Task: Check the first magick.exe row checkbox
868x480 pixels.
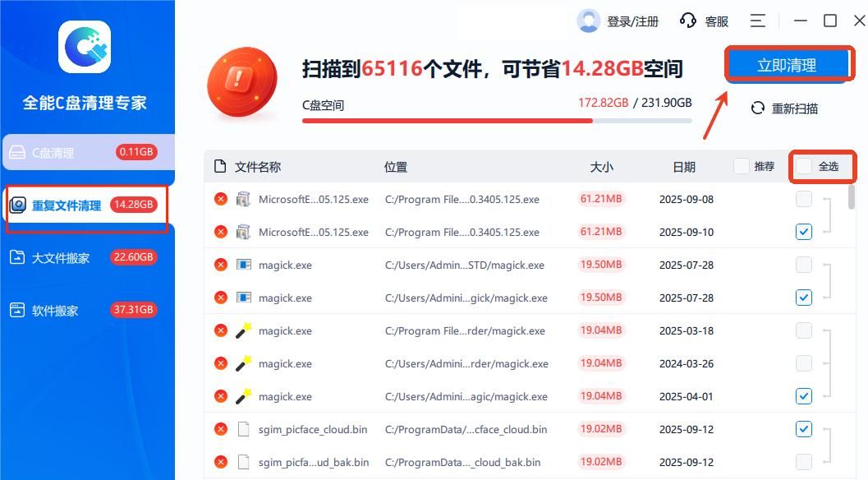Action: [x=803, y=265]
